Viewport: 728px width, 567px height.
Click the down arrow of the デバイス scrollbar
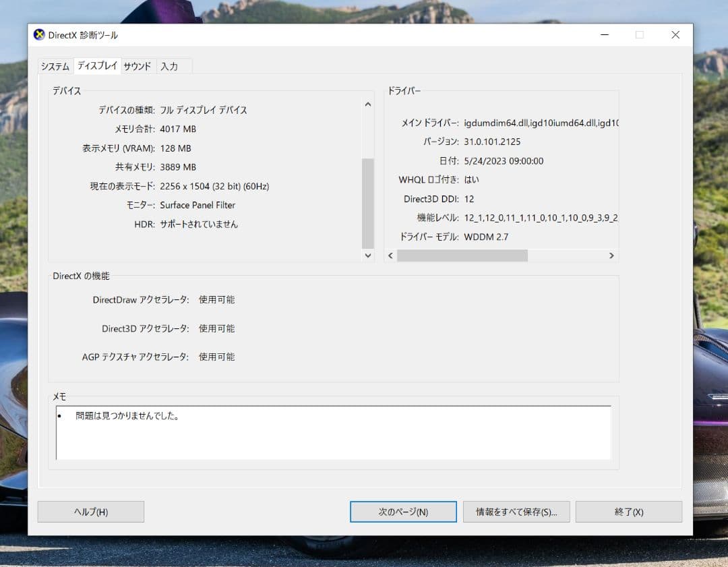point(367,256)
